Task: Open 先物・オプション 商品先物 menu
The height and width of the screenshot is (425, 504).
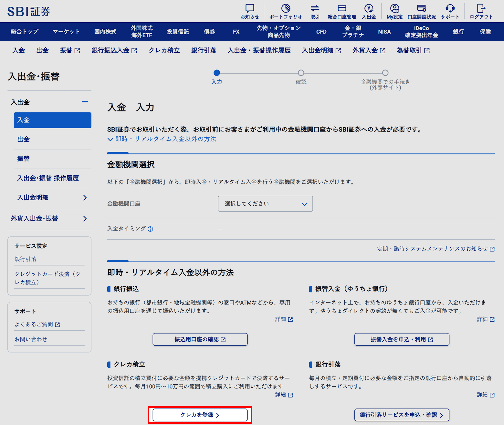Action: [x=279, y=32]
